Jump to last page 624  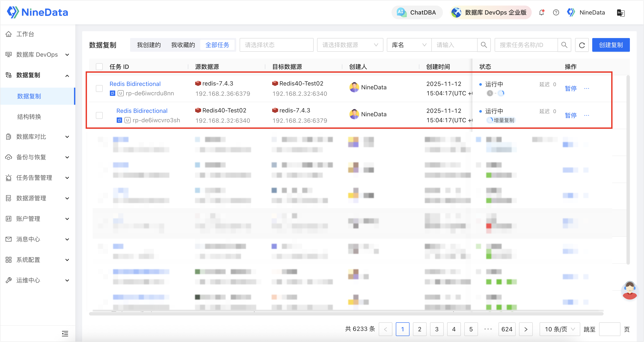click(507, 329)
